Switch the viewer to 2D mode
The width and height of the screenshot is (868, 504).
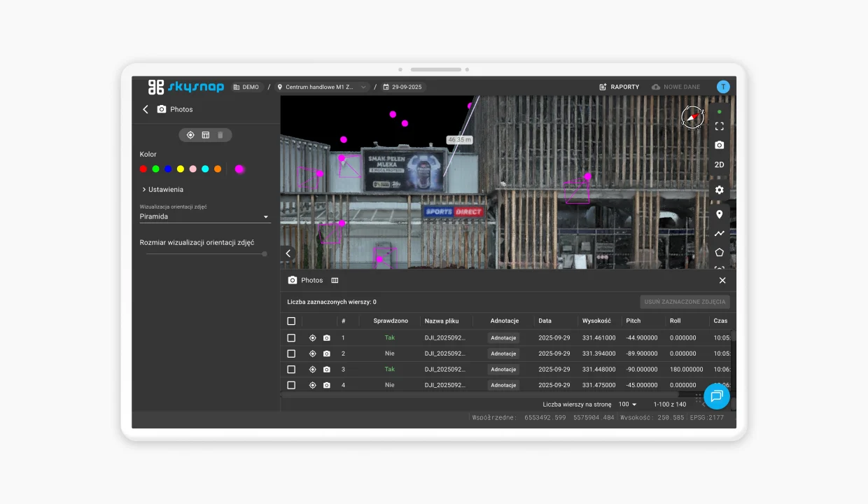click(719, 165)
